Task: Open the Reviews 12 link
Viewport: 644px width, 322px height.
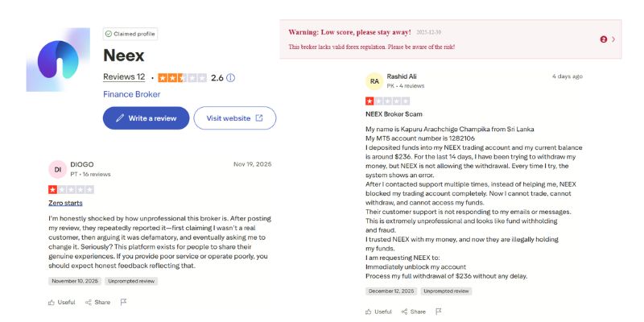Action: point(124,77)
